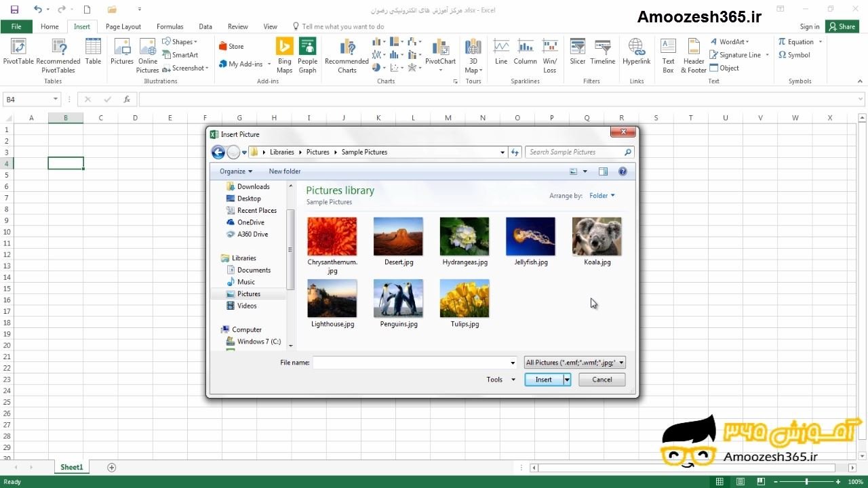Go back in the Insert Picture dialog
This screenshot has width=868, height=488.
(x=218, y=152)
